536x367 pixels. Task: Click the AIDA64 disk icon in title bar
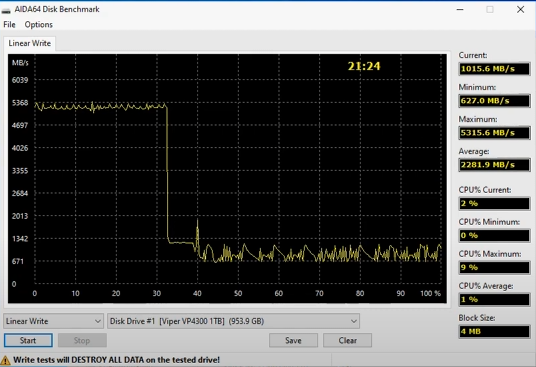pyautogui.click(x=6, y=10)
